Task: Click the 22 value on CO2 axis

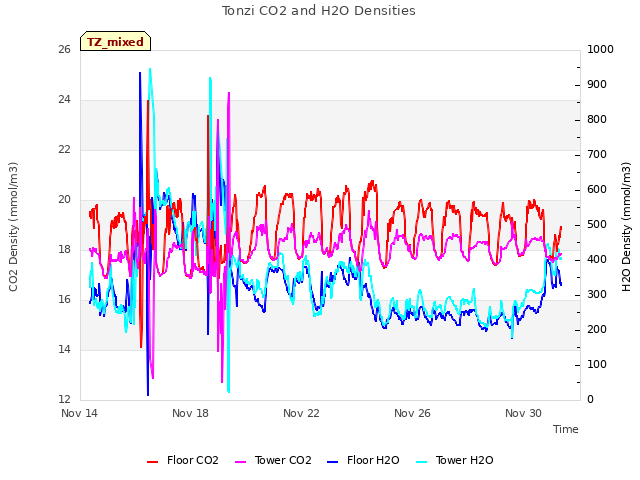Action: [64, 150]
